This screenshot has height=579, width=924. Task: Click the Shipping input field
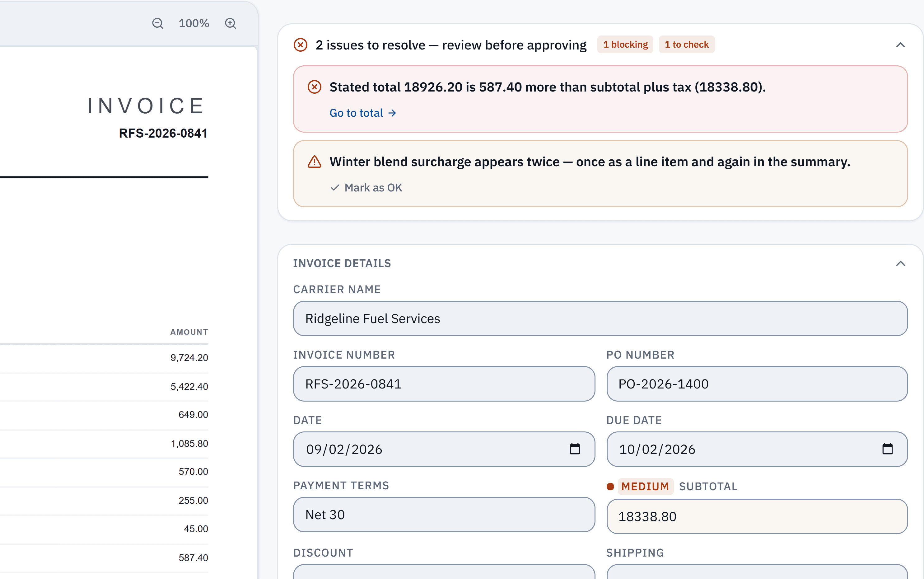pyautogui.click(x=757, y=572)
